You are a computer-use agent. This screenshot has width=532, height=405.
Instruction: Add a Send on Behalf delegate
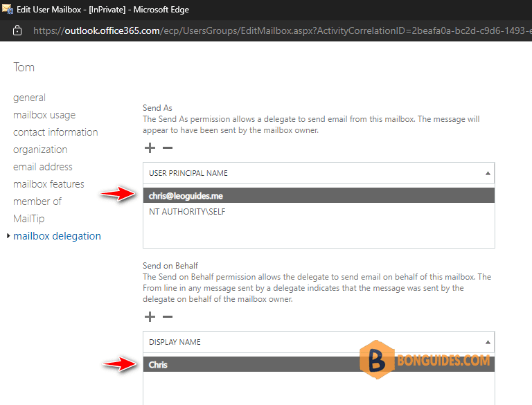point(150,317)
